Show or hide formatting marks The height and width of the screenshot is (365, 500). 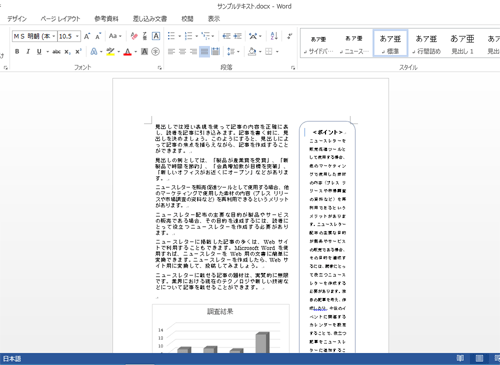(x=290, y=36)
